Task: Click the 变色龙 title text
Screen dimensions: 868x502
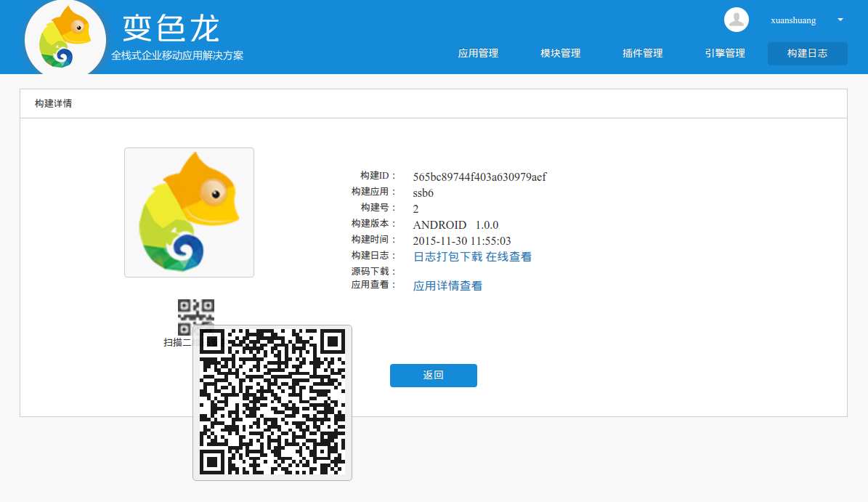Action: coord(171,28)
